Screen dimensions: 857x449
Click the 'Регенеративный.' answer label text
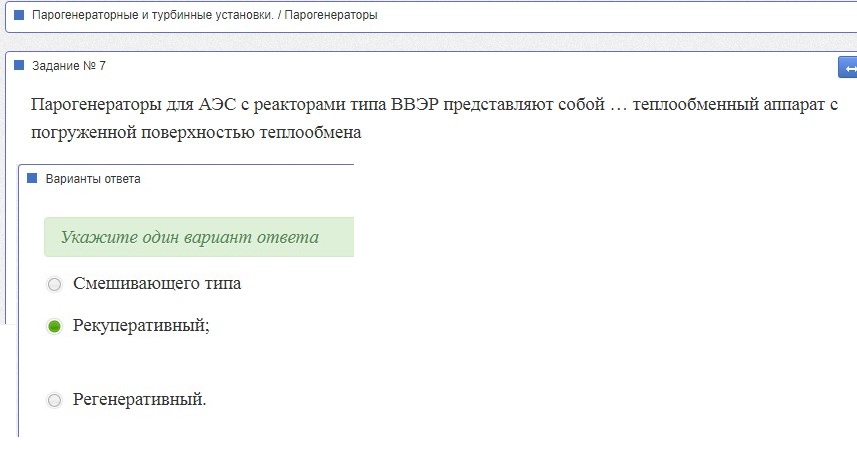coord(139,399)
